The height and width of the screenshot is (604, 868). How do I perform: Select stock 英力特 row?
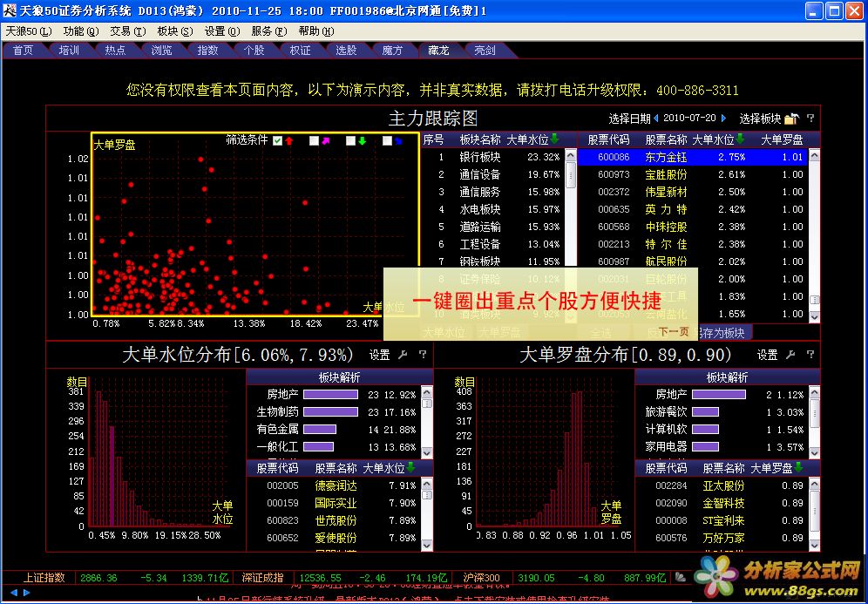[x=693, y=209]
